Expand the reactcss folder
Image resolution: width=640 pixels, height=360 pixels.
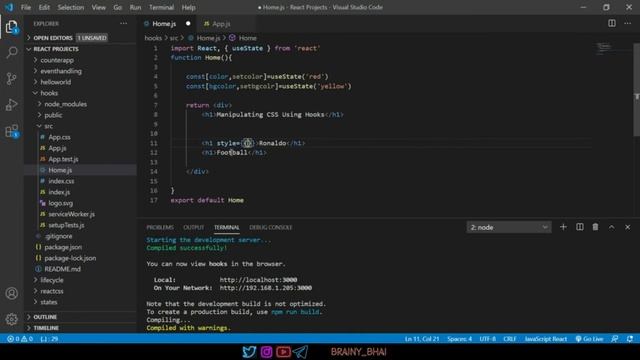point(81,291)
